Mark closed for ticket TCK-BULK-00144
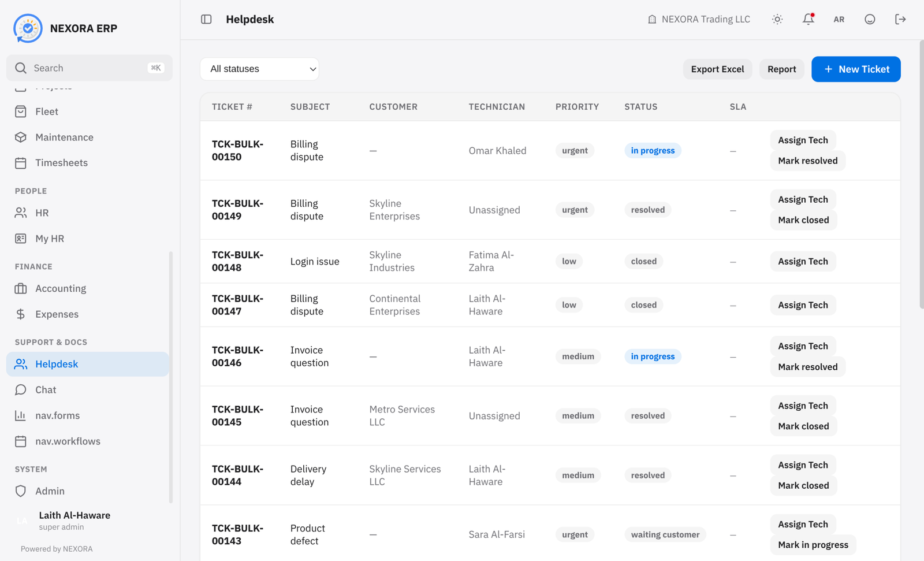The image size is (924, 561). (803, 486)
